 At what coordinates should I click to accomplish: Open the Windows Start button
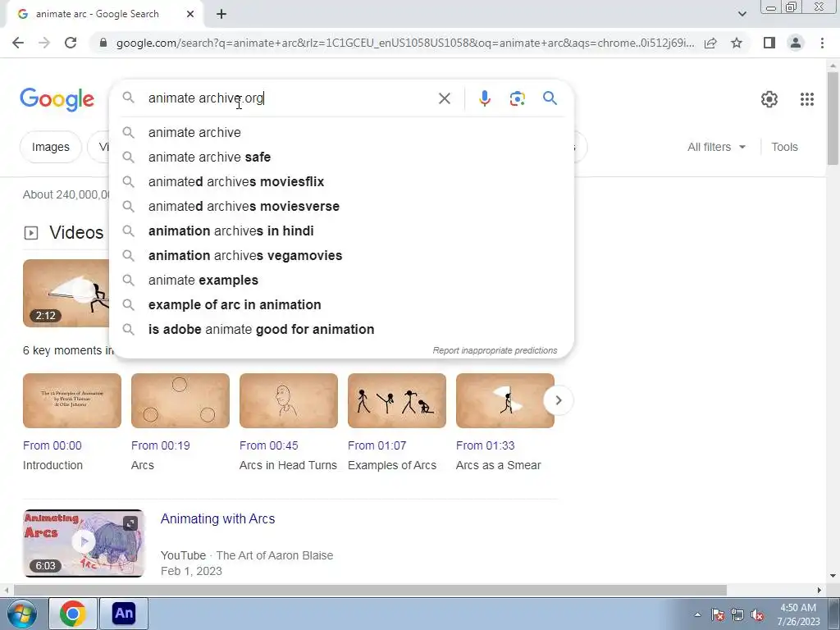coord(21,614)
